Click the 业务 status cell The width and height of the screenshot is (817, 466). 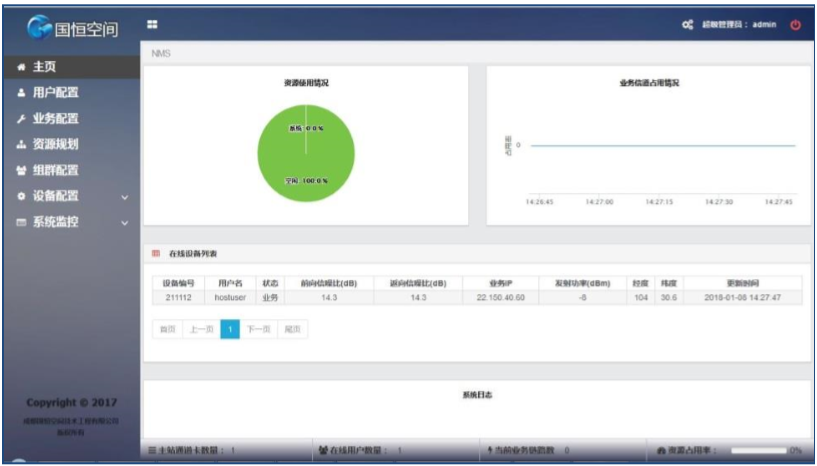coord(270,298)
